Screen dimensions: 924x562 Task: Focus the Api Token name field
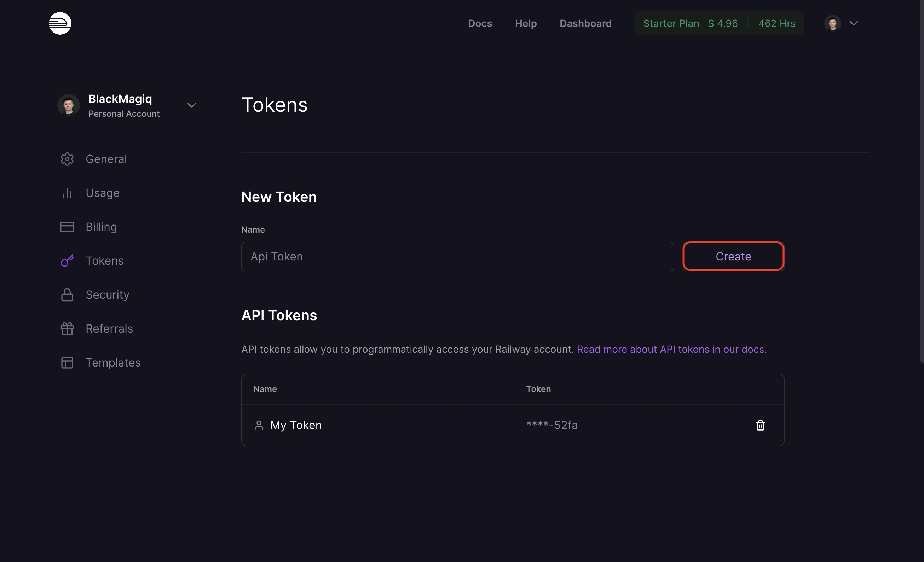pyautogui.click(x=457, y=256)
